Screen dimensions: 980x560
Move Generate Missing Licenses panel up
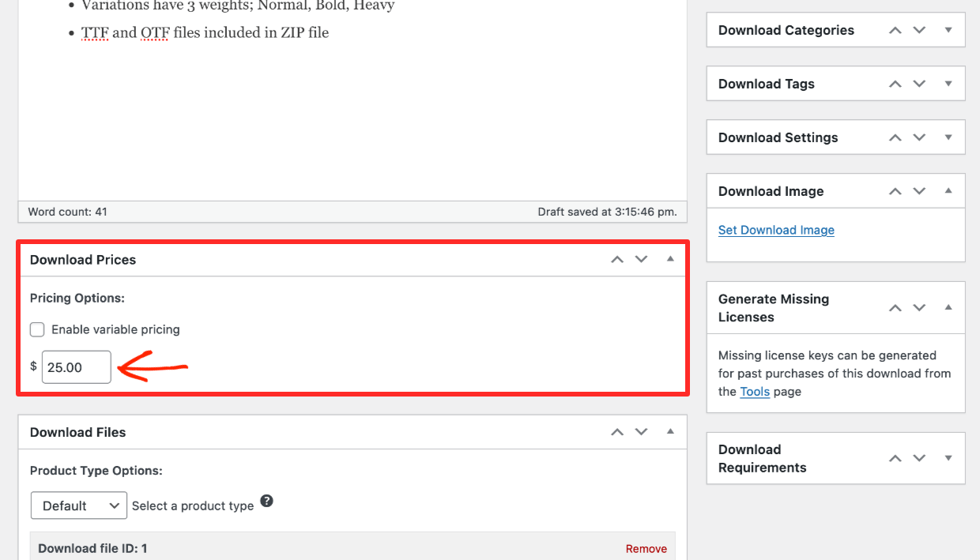click(x=895, y=308)
